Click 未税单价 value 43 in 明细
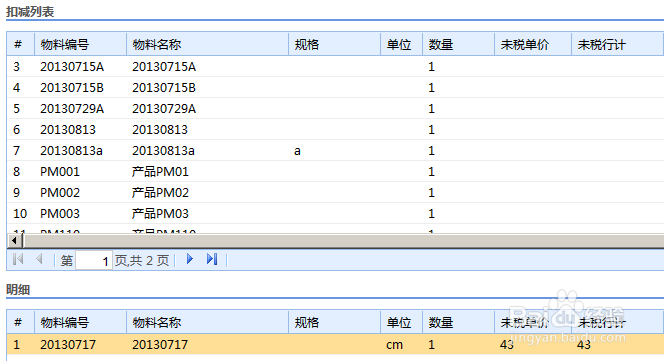 (507, 344)
